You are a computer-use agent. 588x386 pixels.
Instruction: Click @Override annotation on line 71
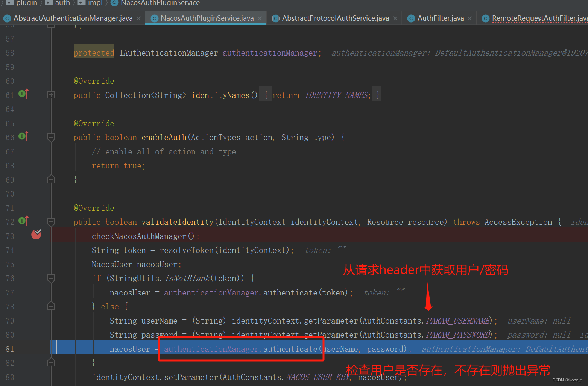tap(94, 208)
